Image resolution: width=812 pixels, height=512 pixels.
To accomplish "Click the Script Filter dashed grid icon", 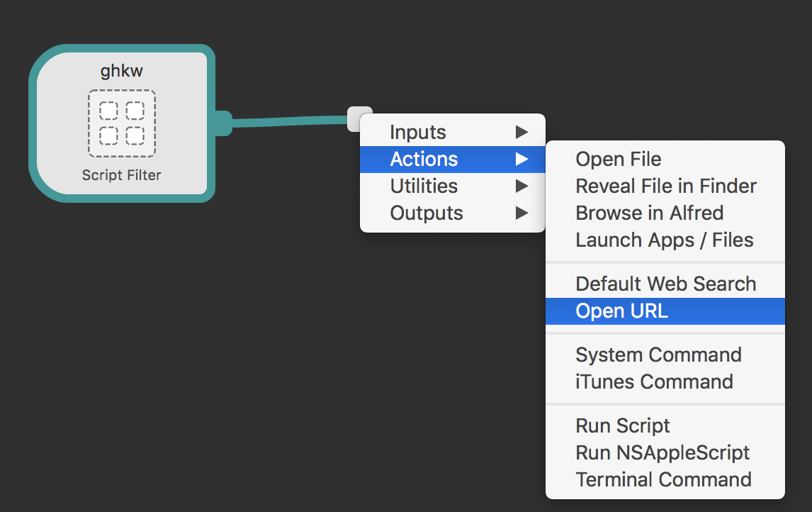I will [121, 123].
